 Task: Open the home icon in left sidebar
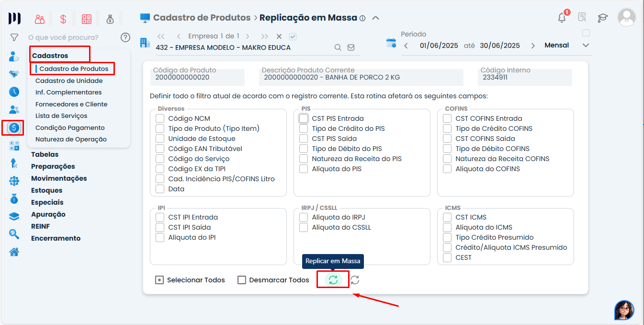14,252
